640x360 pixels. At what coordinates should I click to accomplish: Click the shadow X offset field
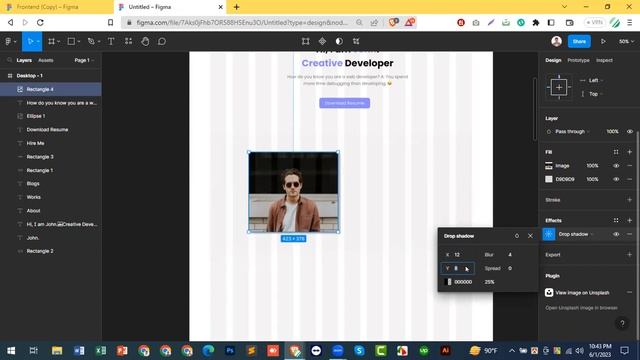458,255
